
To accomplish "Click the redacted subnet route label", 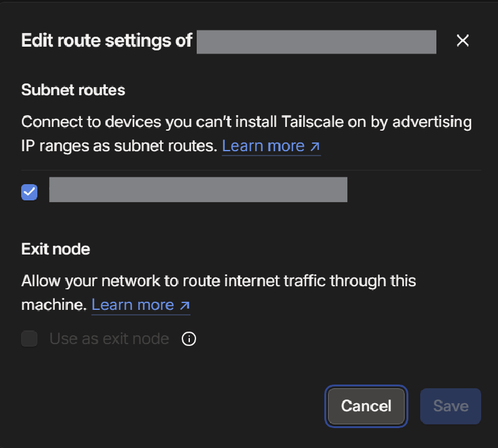I will tap(198, 190).
